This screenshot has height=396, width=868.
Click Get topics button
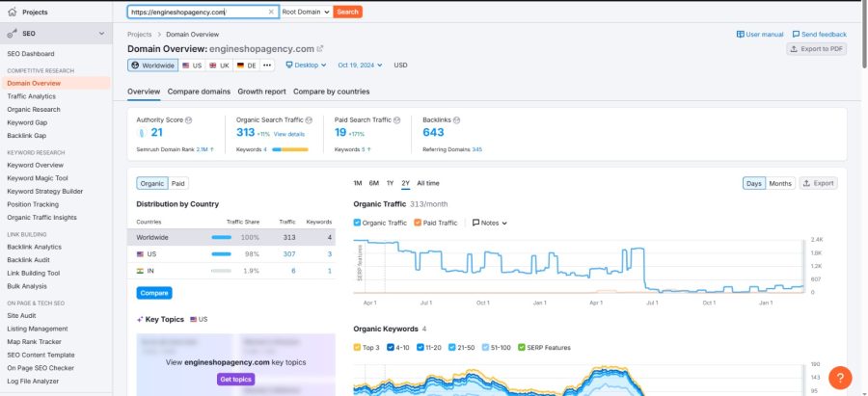pyautogui.click(x=236, y=380)
